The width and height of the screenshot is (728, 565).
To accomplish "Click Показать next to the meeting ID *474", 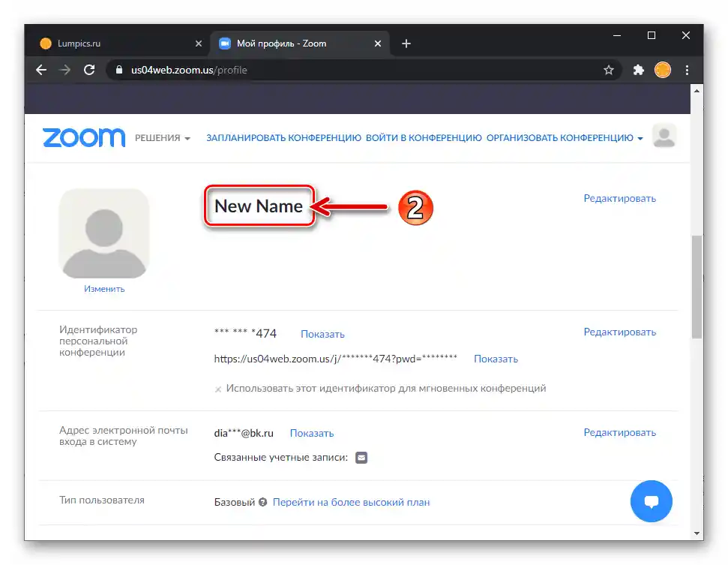I will pos(322,334).
